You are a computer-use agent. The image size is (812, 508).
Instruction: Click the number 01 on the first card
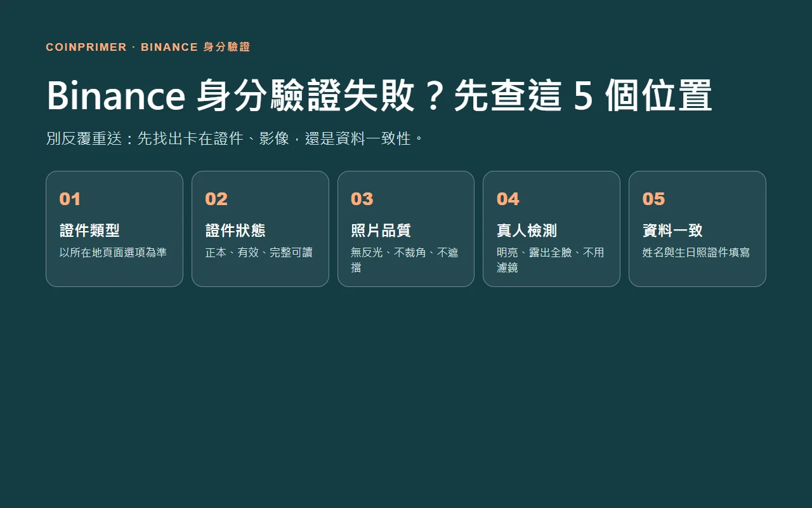tap(70, 199)
